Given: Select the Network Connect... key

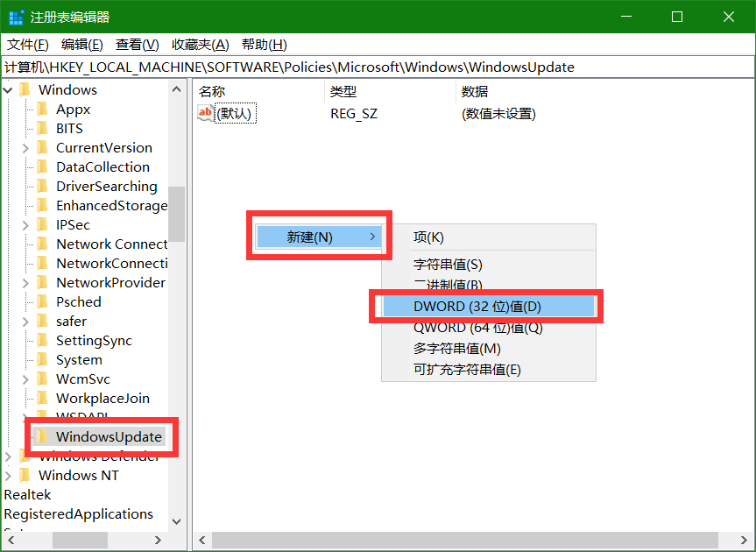Looking at the screenshot, I should pyautogui.click(x=112, y=244).
